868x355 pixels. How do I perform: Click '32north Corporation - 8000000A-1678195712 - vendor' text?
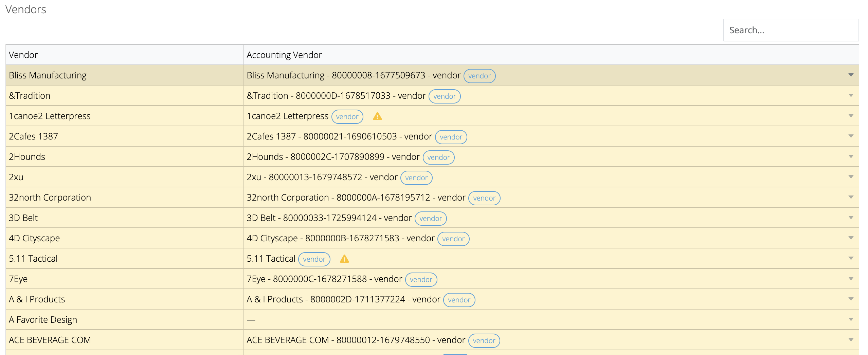pos(356,197)
